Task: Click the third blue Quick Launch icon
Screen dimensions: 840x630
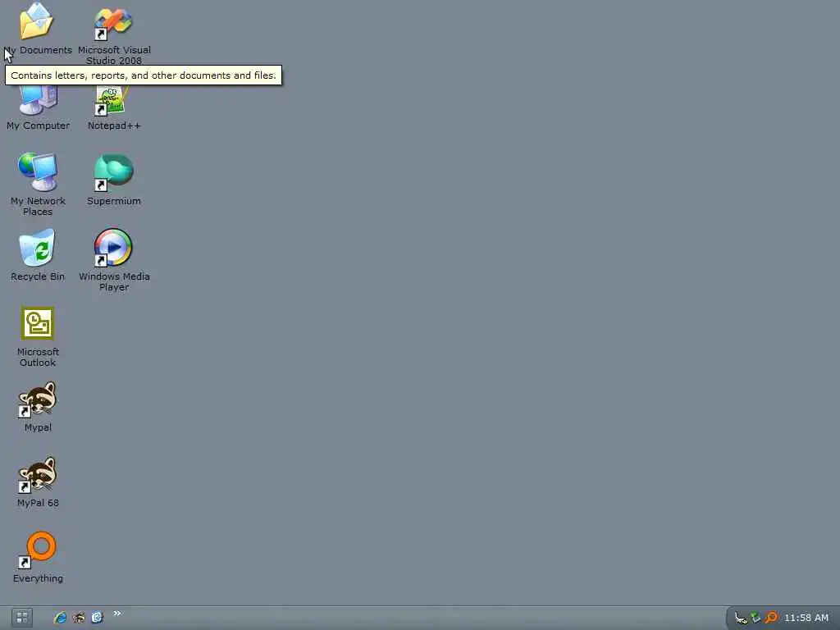Action: click(97, 618)
